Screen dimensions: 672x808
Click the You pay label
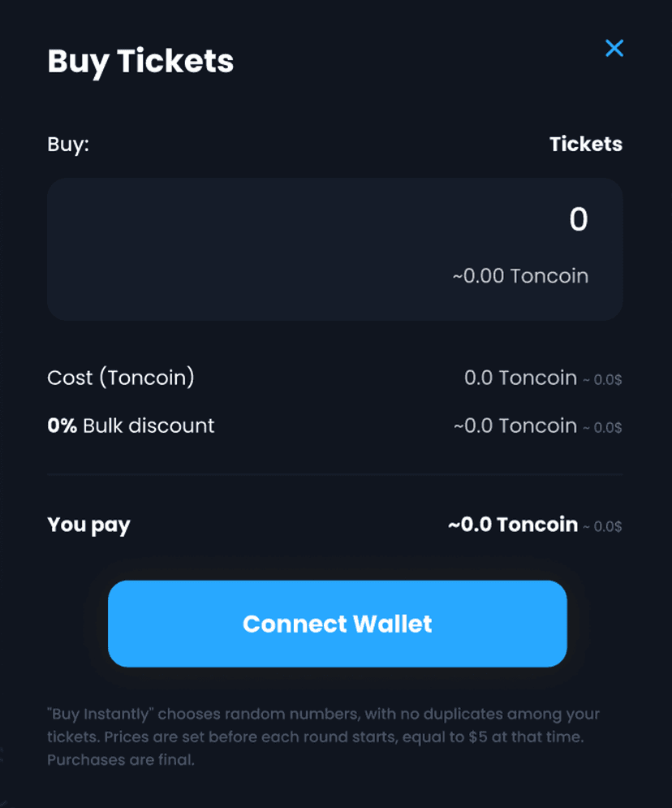[88, 525]
